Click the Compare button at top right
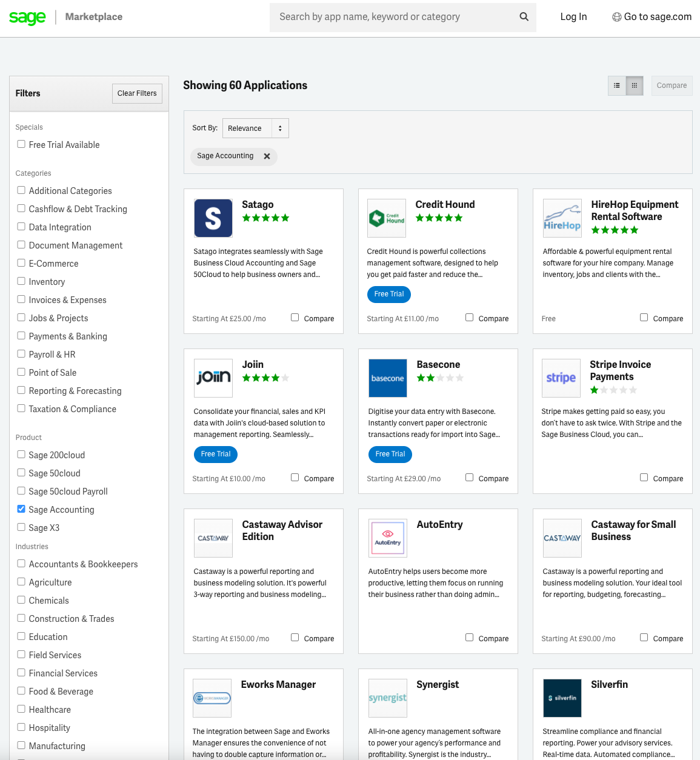Image resolution: width=700 pixels, height=760 pixels. click(672, 85)
